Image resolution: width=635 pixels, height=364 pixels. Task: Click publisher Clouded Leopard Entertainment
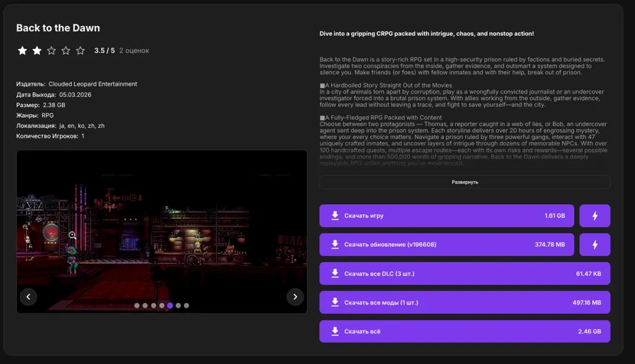pyautogui.click(x=93, y=84)
